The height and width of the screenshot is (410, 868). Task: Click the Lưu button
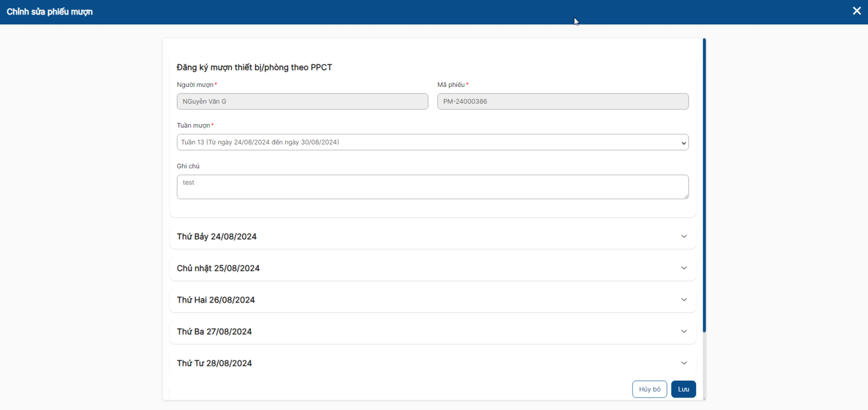coord(684,389)
